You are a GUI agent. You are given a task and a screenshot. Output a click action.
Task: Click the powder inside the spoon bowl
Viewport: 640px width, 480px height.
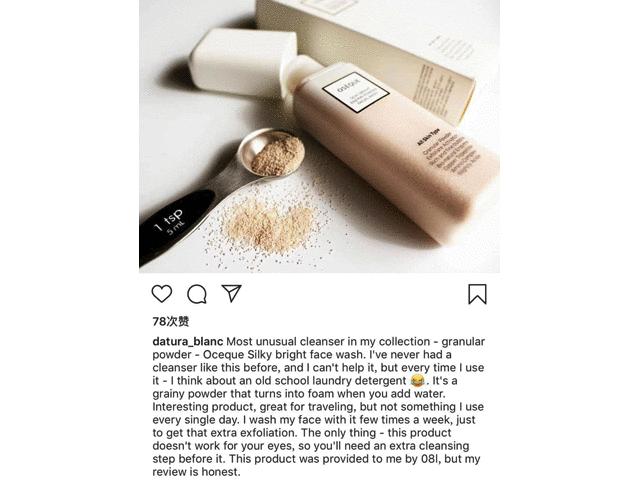(278, 155)
